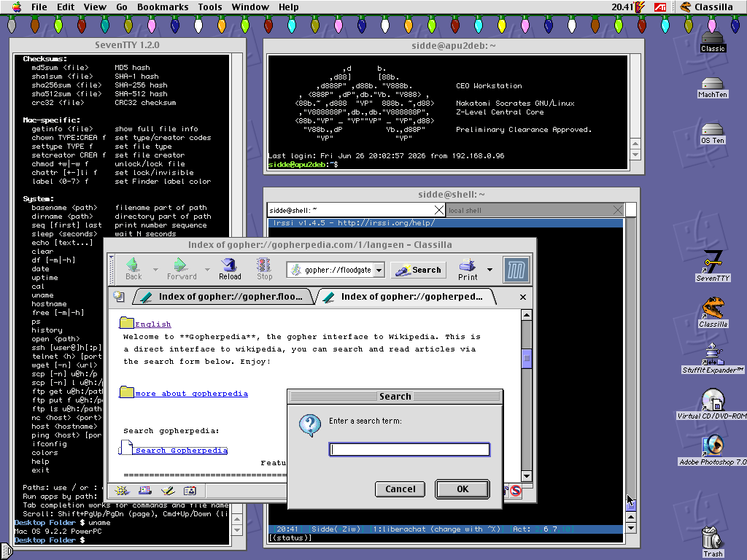
Task: Click the Classilla M throbber logo
Action: pyautogui.click(x=516, y=270)
